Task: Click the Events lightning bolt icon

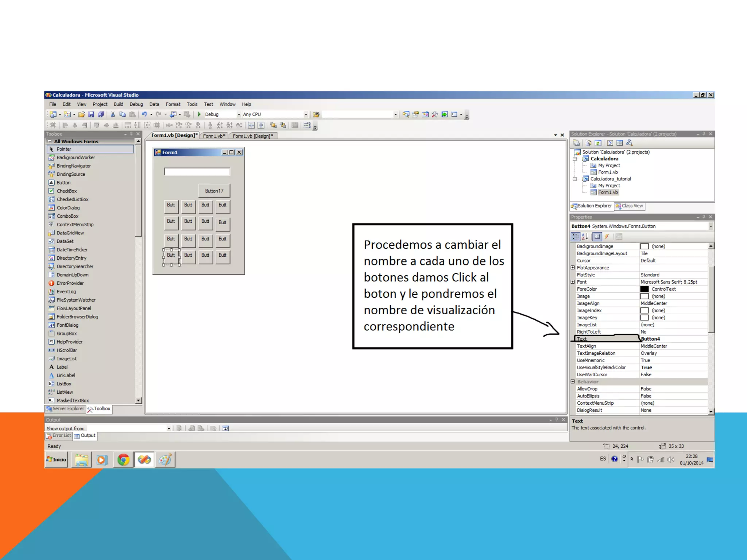Action: (606, 237)
